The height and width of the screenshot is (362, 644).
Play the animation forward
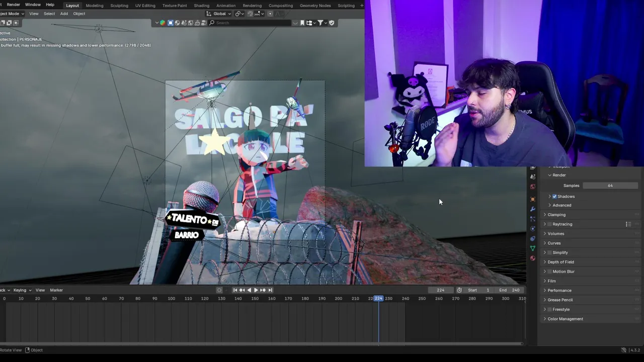pos(256,290)
